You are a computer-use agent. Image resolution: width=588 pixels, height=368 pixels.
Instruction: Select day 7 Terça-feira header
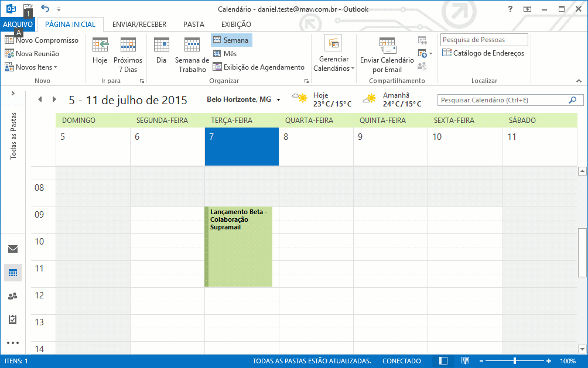point(242,146)
